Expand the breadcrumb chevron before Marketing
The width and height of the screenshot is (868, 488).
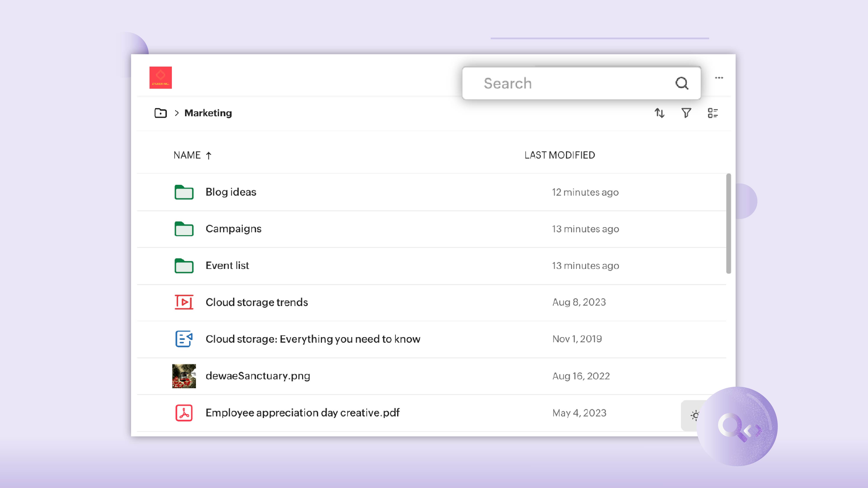[x=177, y=113]
